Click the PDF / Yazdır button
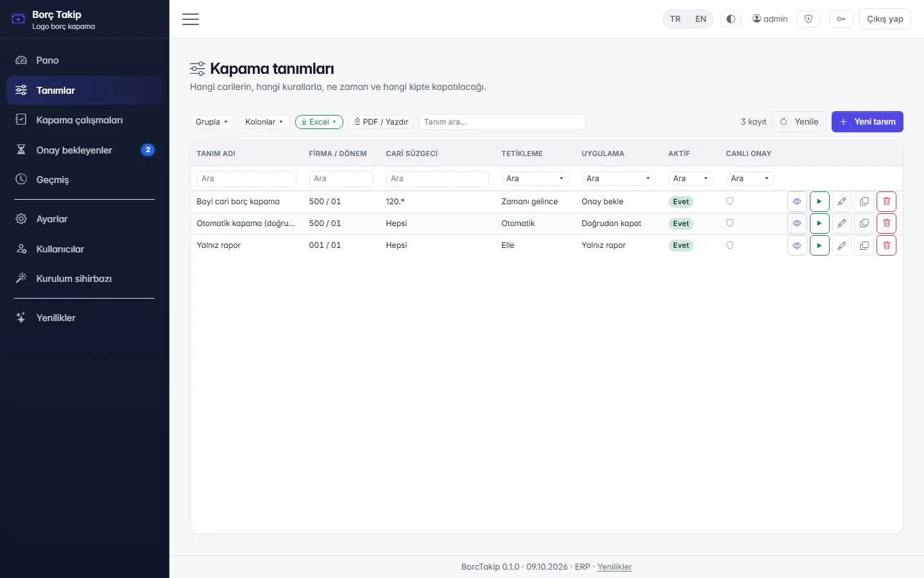 tap(381, 122)
